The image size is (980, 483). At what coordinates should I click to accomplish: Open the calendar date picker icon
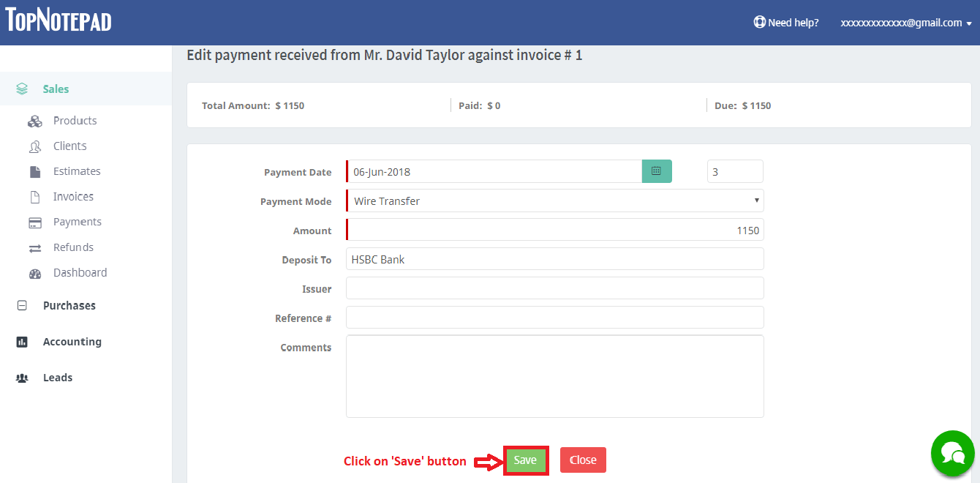[657, 171]
